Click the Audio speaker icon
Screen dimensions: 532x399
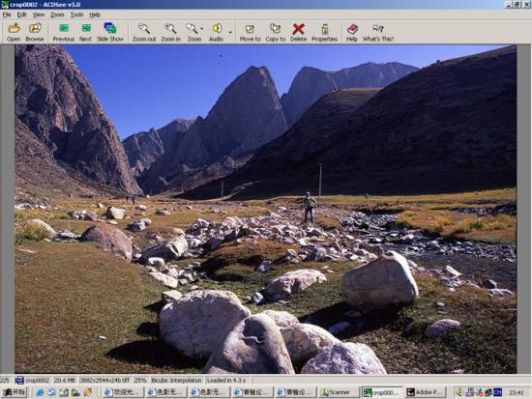(216, 33)
